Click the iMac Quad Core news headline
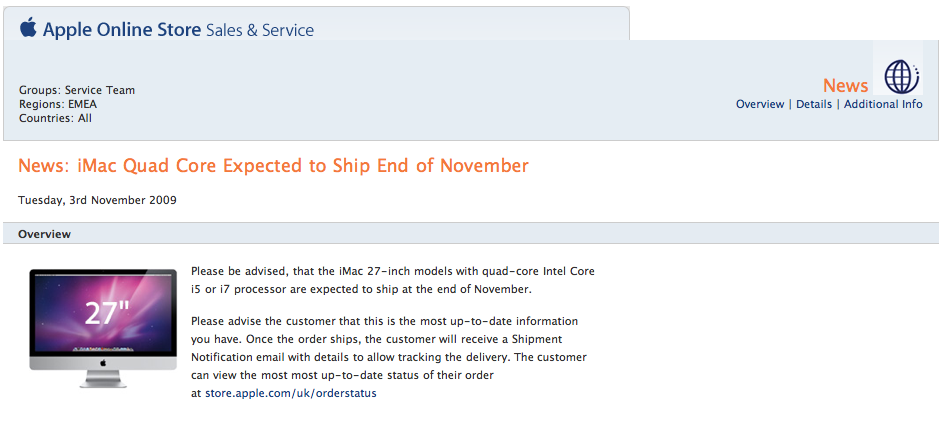This screenshot has height=429, width=941. 273,166
